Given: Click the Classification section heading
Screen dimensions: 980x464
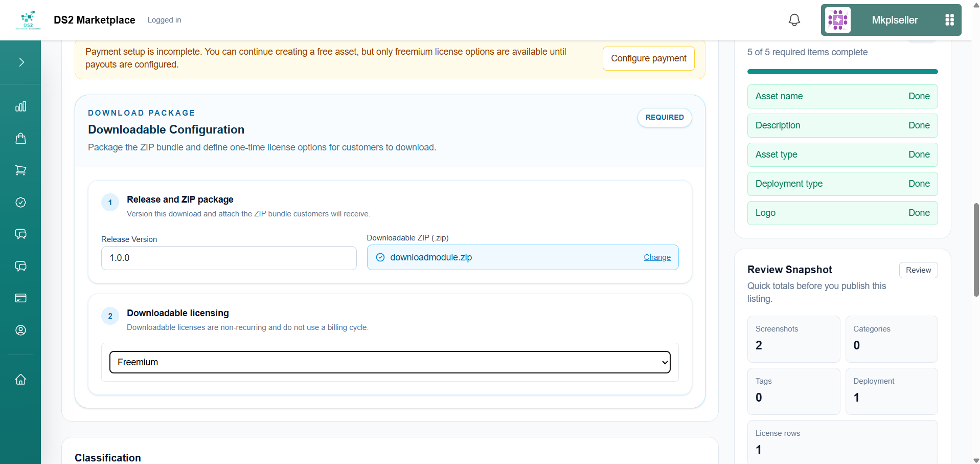Looking at the screenshot, I should (107, 458).
